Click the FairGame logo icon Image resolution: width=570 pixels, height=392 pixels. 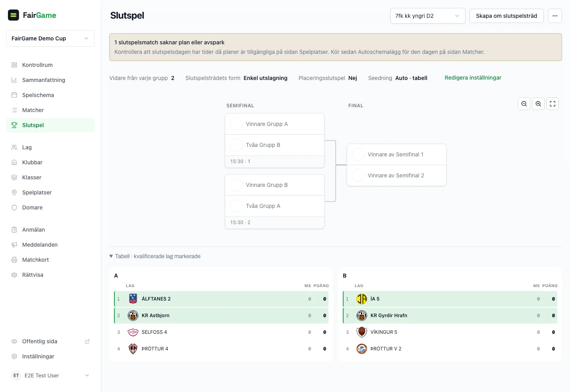point(13,15)
